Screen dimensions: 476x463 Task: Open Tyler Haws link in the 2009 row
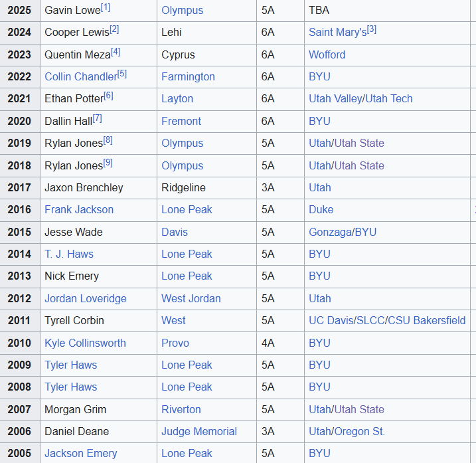tap(71, 365)
